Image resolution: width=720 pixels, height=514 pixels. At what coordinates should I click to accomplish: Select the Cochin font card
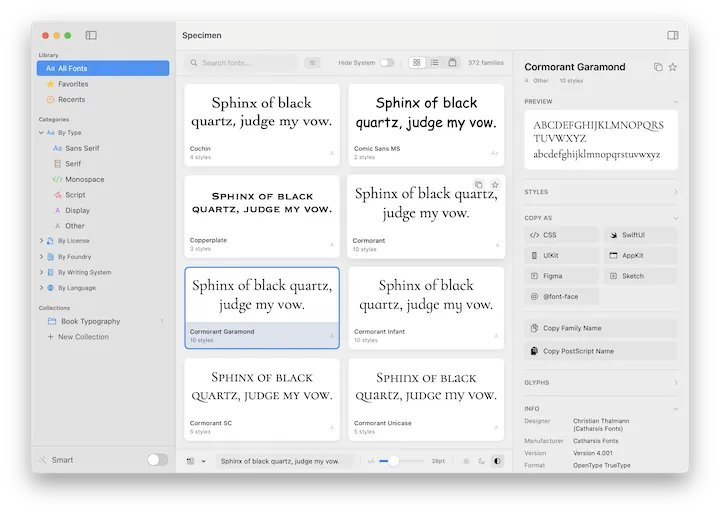[262, 124]
